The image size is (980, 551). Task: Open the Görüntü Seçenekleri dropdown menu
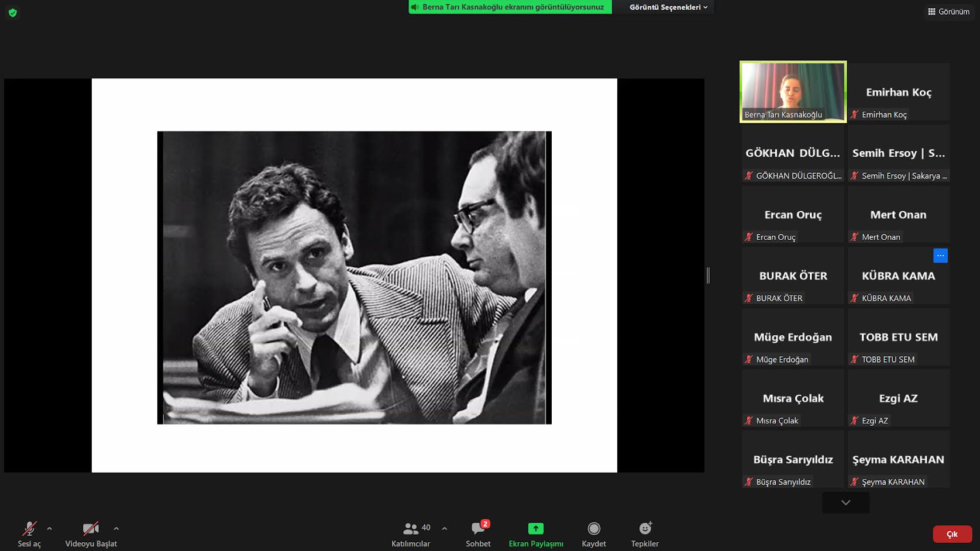coord(668,7)
